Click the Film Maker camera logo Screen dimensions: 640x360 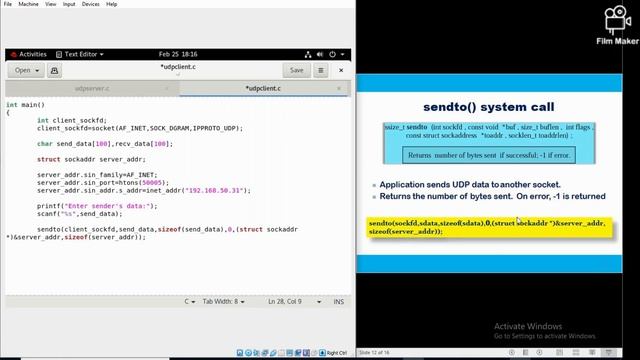pos(617,20)
